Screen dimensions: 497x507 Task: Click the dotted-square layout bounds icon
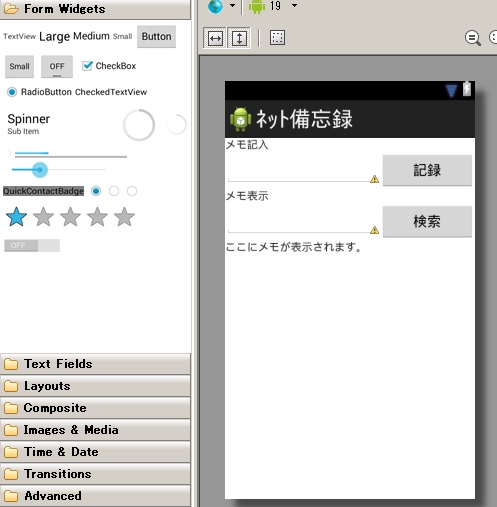pyautogui.click(x=277, y=38)
